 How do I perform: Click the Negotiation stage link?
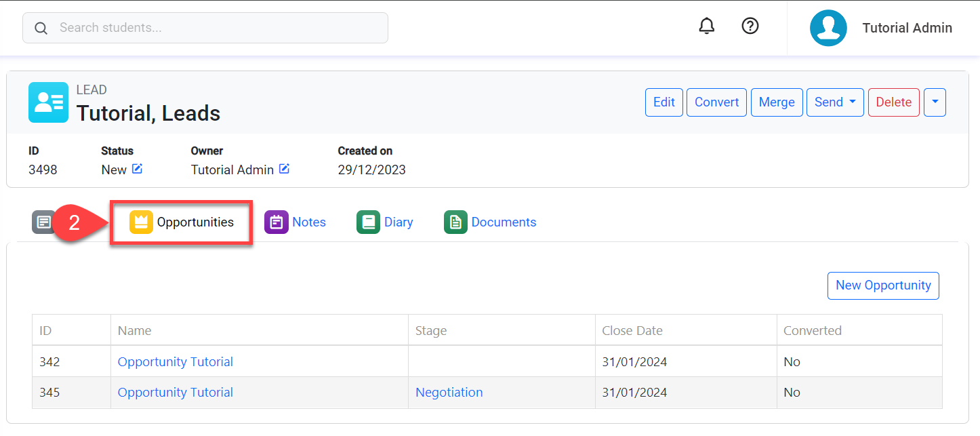click(x=449, y=393)
